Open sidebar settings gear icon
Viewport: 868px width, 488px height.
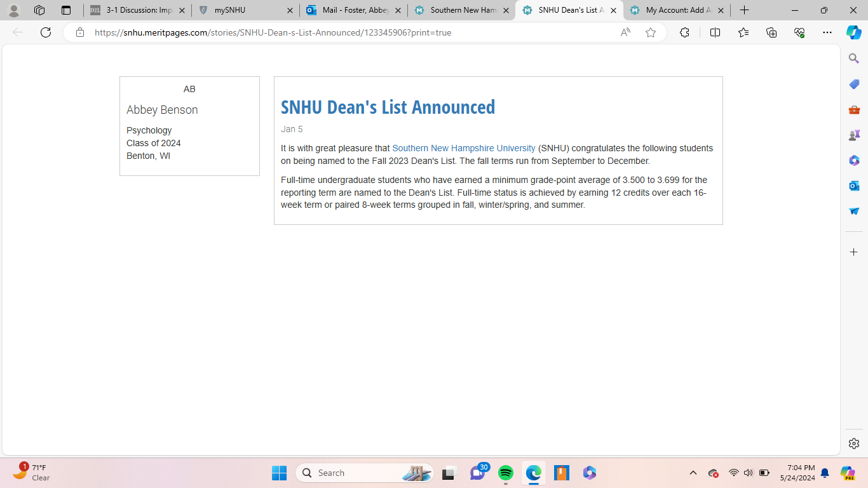point(854,444)
